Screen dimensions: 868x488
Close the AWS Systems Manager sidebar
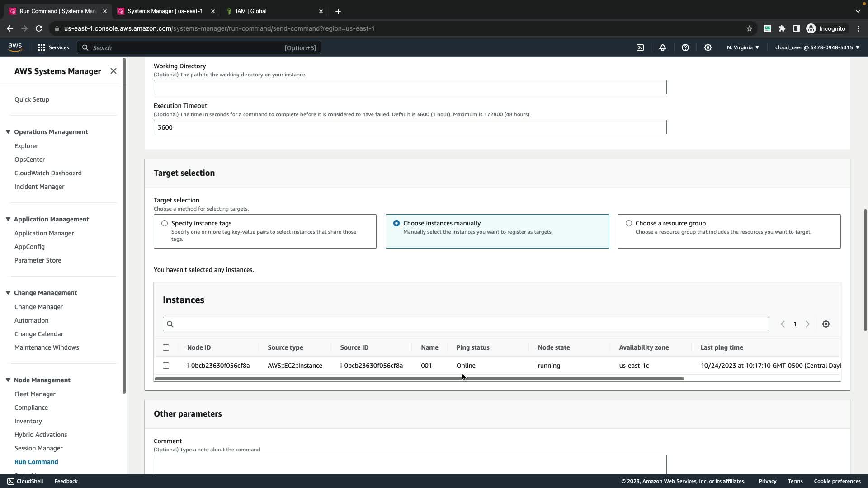pos(113,71)
